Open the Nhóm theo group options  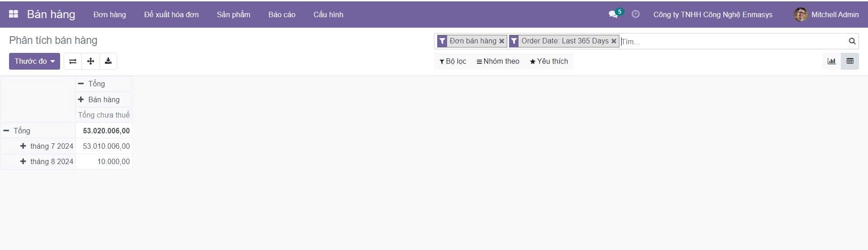click(498, 61)
